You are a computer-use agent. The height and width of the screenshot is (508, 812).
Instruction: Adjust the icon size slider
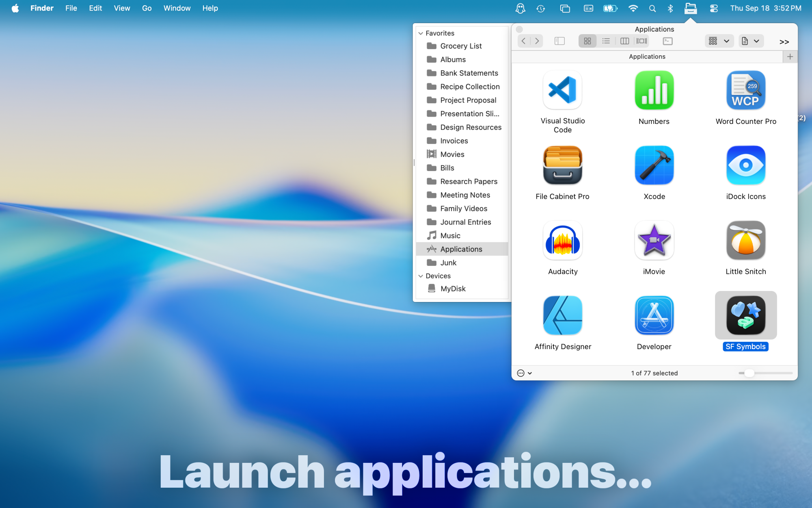[x=749, y=373]
